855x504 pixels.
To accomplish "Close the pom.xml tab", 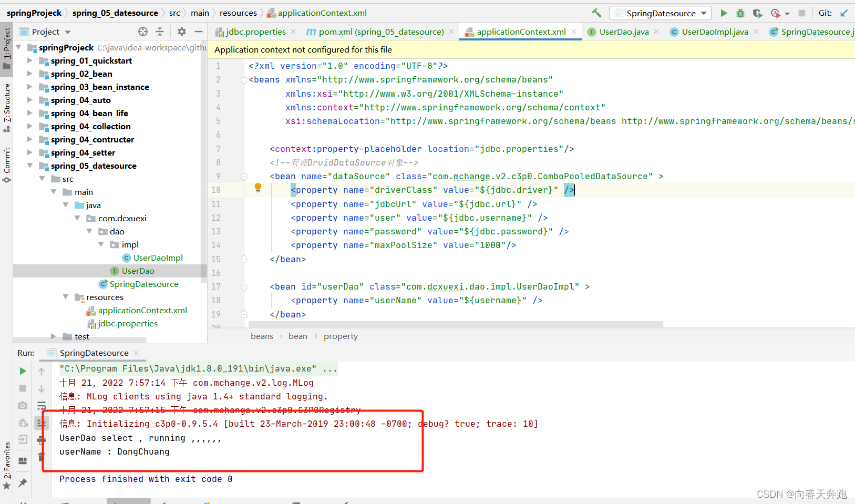I will [451, 32].
